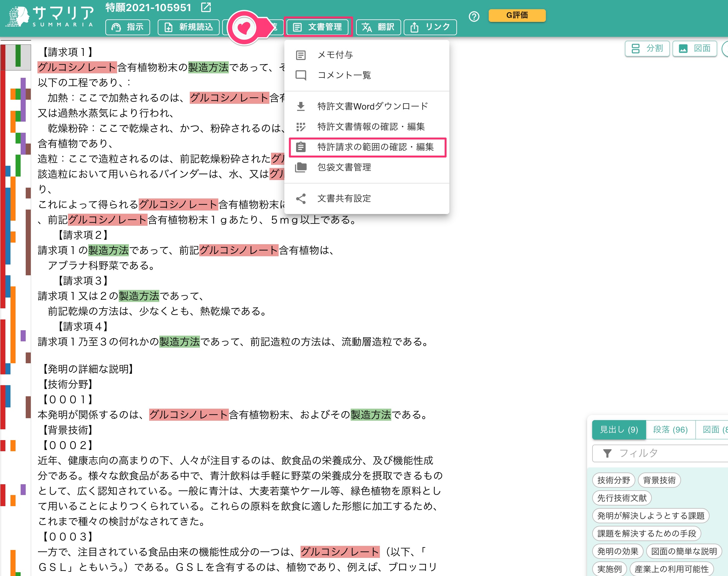Click highlighted グルコシノレート in 請求項１ first line
Screen dimensions: 728x576
tap(77, 67)
